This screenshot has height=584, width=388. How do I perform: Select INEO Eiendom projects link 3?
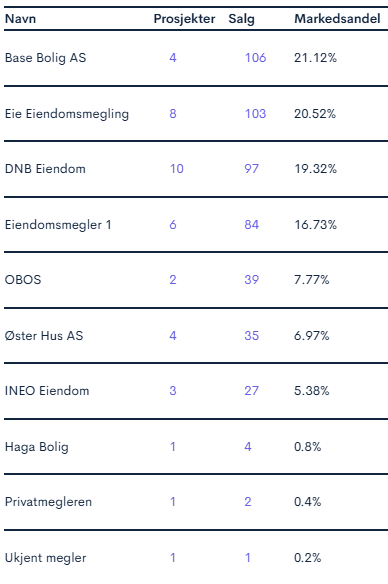173,391
